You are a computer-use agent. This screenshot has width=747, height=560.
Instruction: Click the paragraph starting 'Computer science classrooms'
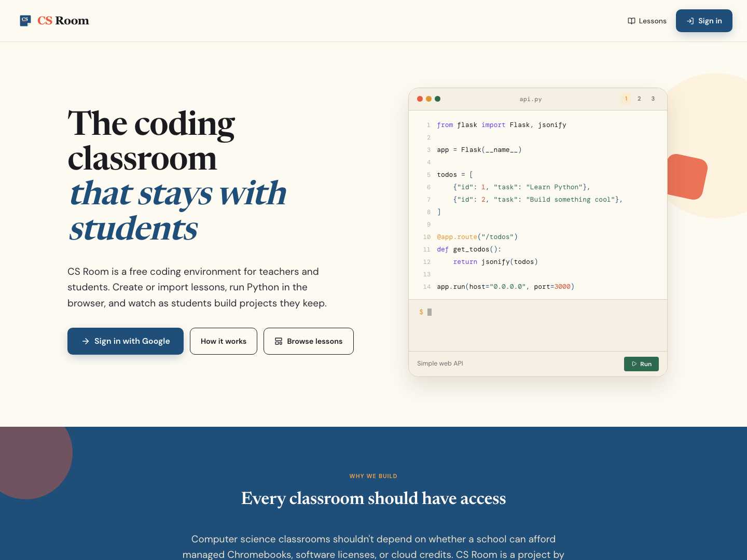(374, 547)
